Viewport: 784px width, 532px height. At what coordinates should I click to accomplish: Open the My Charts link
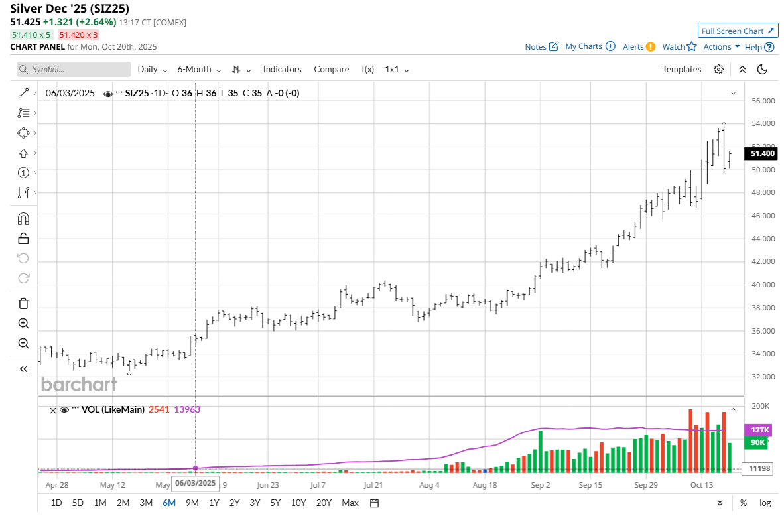(x=584, y=46)
